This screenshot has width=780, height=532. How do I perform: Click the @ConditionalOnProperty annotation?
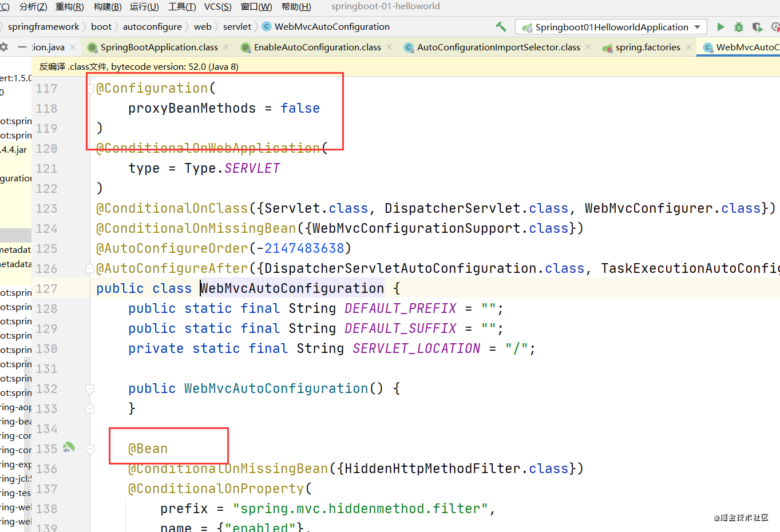(x=216, y=489)
